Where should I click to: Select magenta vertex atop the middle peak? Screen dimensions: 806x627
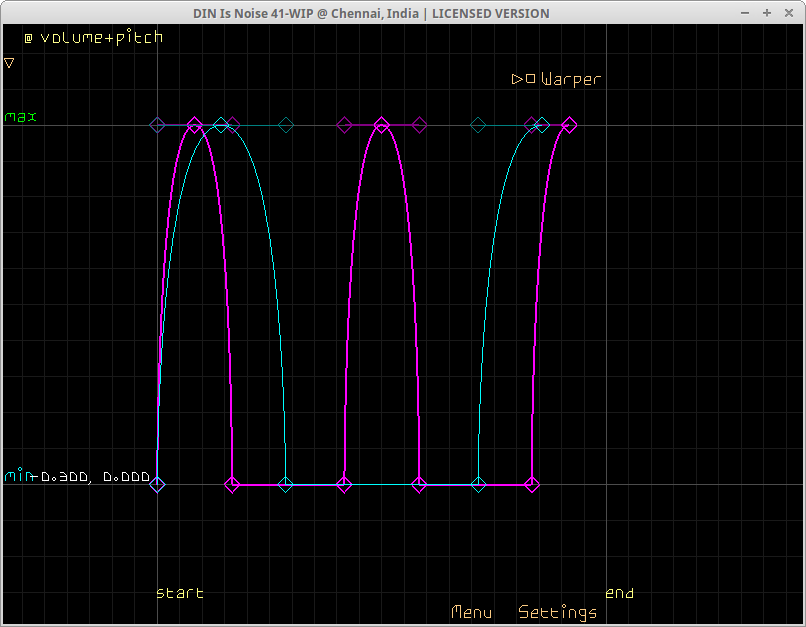(381, 125)
